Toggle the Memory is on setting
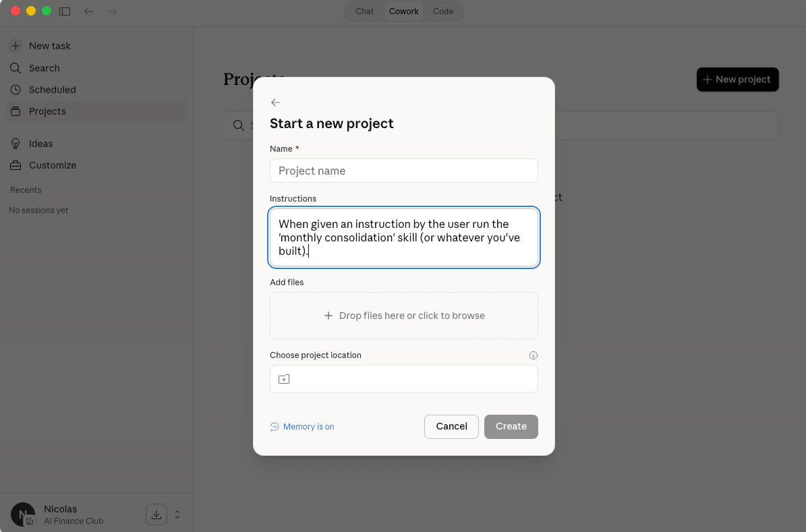The image size is (806, 532). (302, 427)
